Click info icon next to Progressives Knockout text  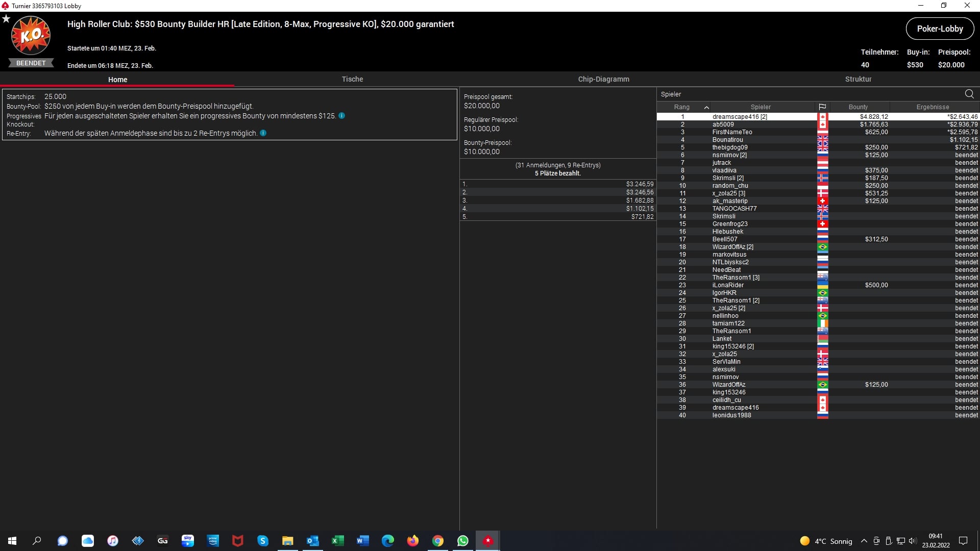341,116
